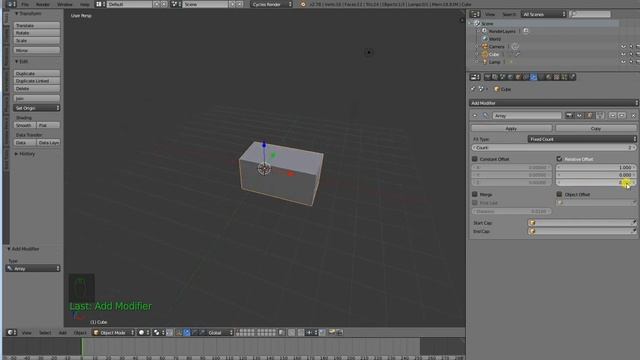Collapse the Transform panel header

pyautogui.click(x=28, y=13)
